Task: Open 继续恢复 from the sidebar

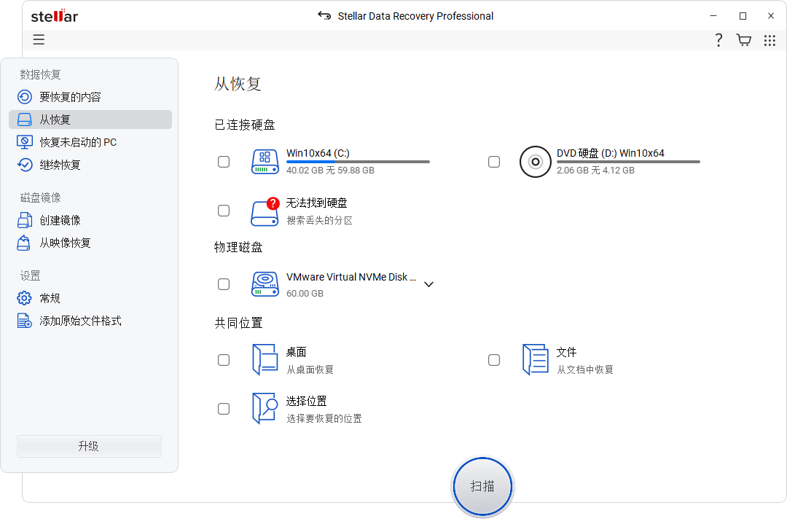Action: [66, 164]
